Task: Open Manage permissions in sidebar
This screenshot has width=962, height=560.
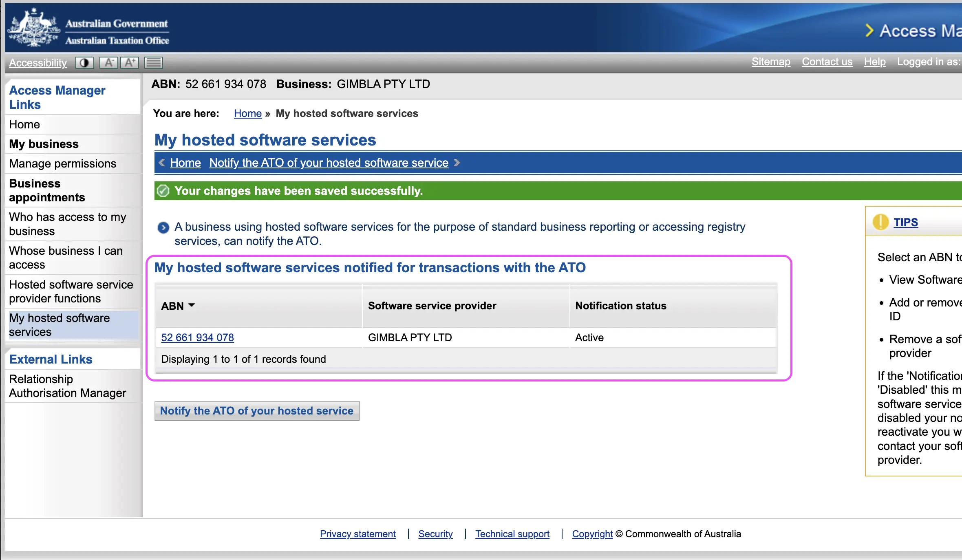Action: click(62, 163)
